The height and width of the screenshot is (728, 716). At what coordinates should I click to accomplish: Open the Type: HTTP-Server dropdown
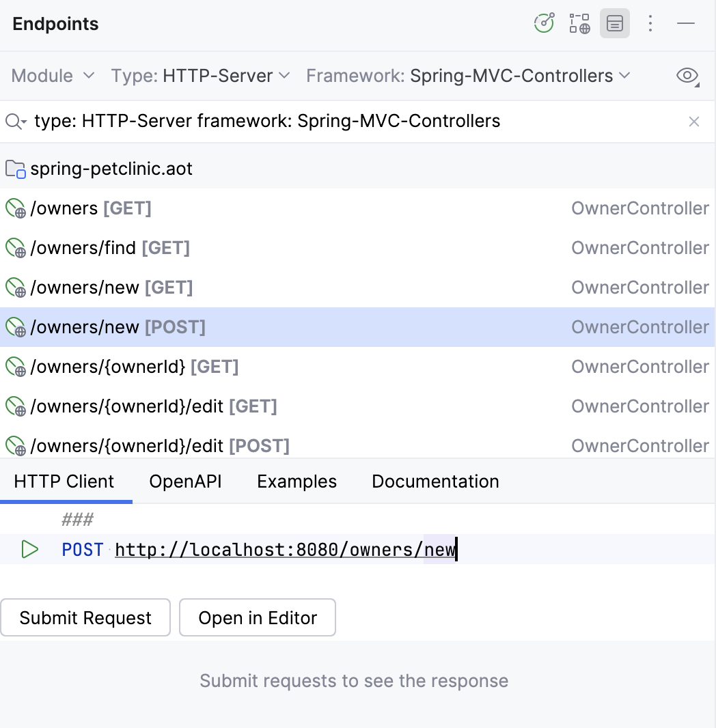click(200, 76)
